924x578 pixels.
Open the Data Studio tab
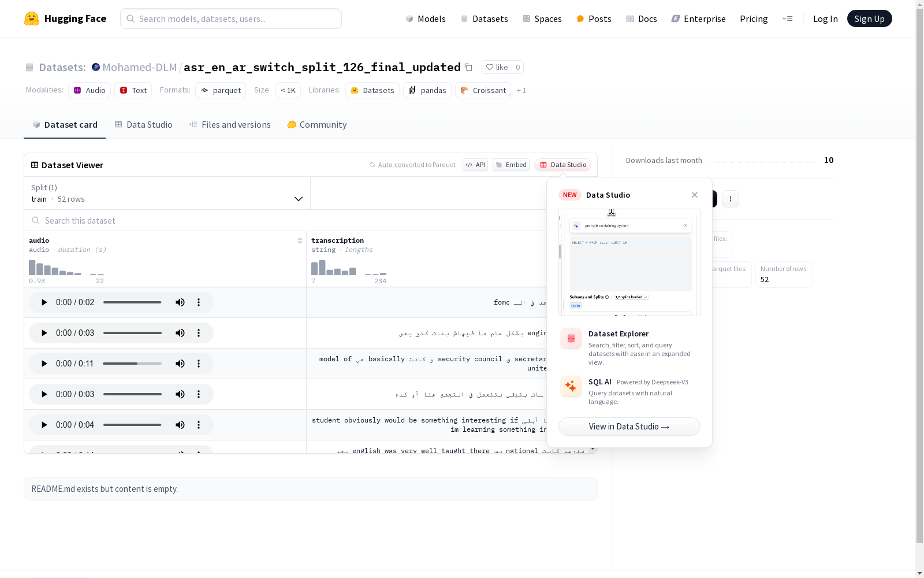click(x=144, y=125)
